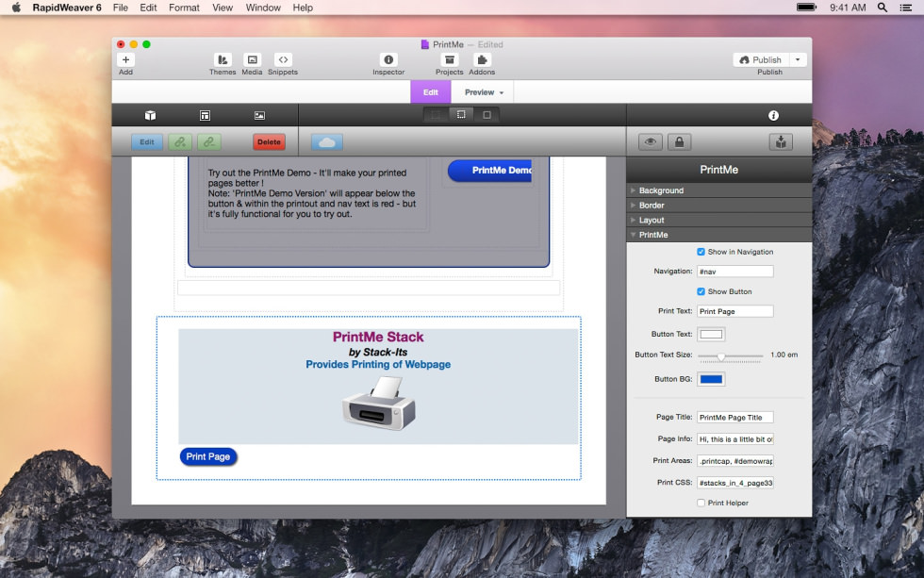Click the Navigation input field

[x=734, y=272]
